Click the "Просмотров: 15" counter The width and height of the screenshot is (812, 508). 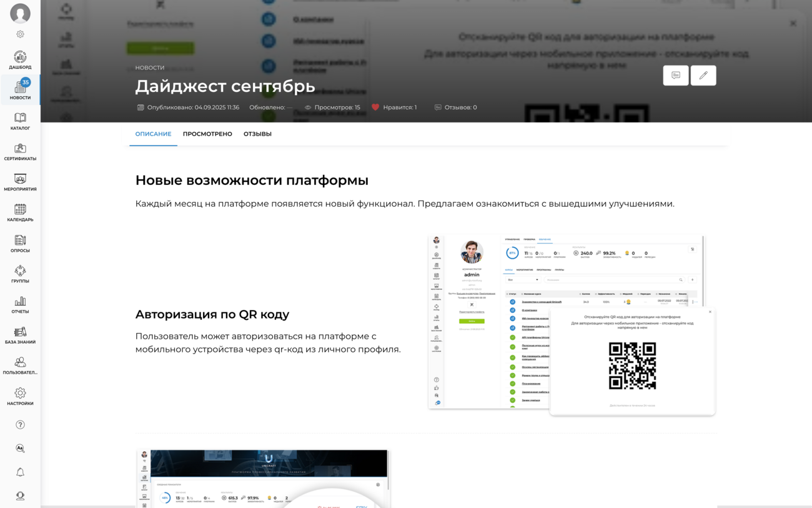pos(337,107)
